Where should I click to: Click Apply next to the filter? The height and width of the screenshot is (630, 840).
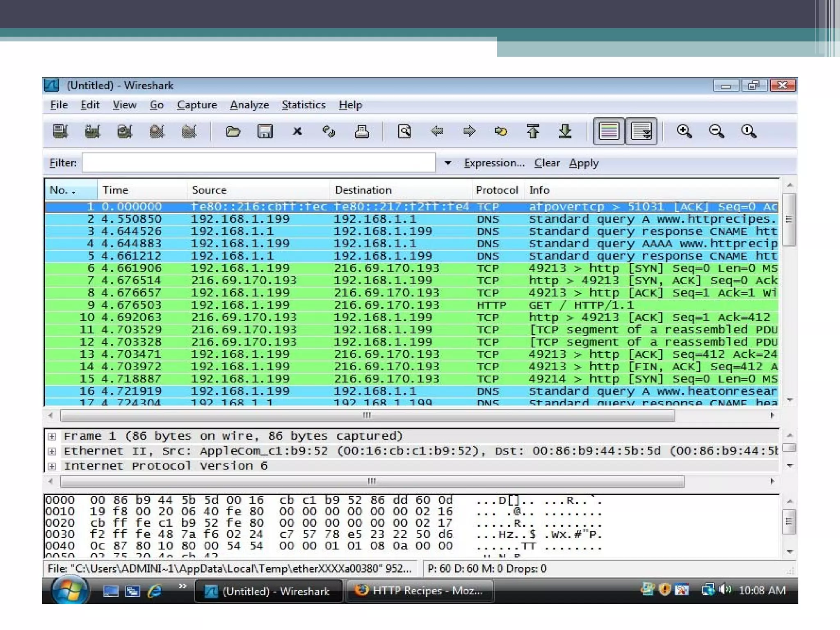tap(584, 163)
